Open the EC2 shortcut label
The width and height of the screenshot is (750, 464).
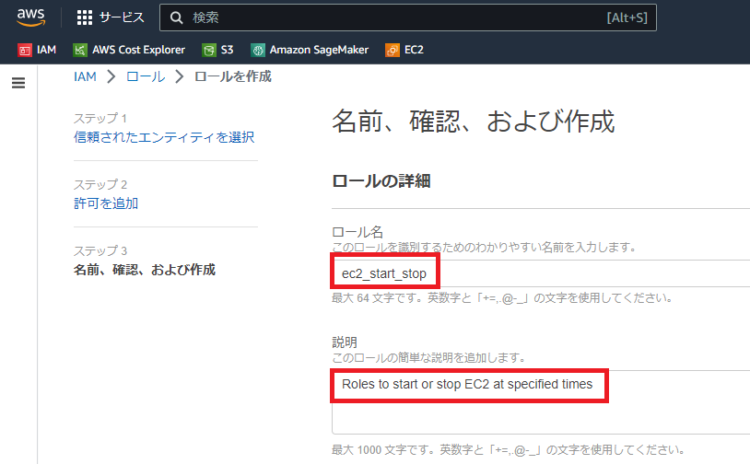[414, 50]
